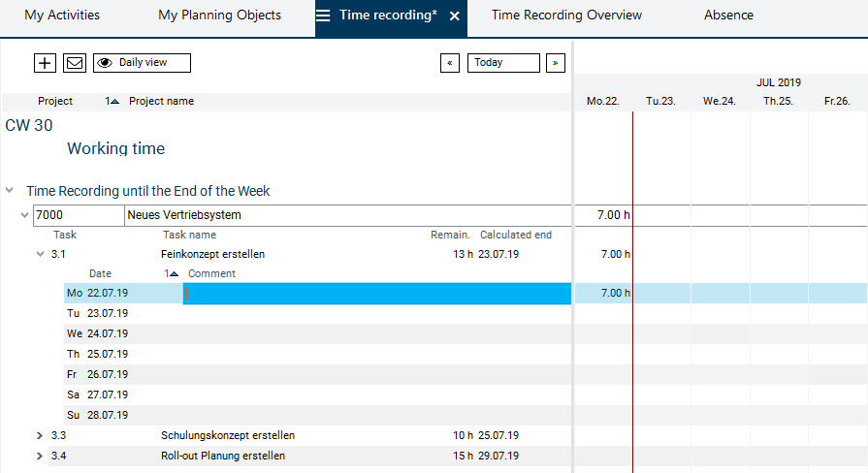The image size is (868, 473).
Task: Open the Time Recording Overview tab
Action: click(566, 16)
